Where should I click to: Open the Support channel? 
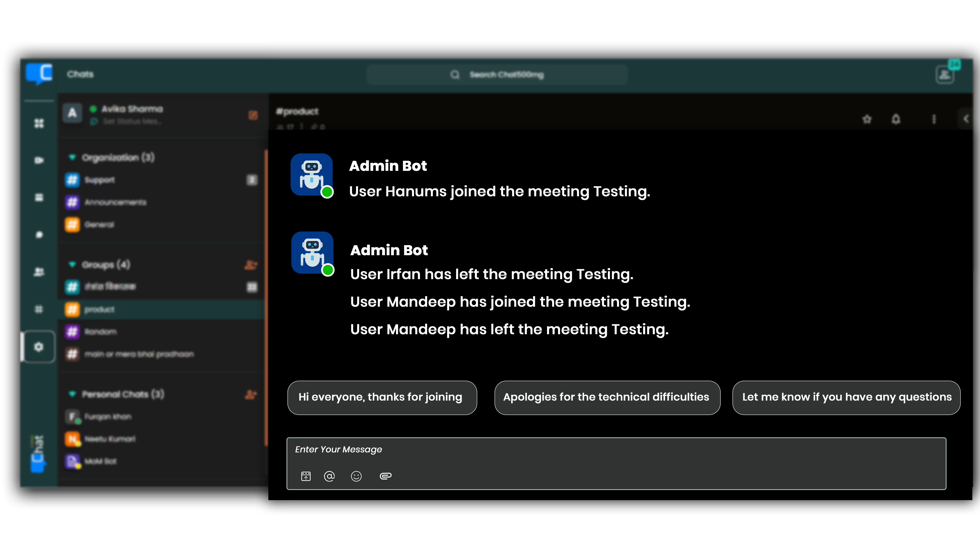(x=161, y=179)
